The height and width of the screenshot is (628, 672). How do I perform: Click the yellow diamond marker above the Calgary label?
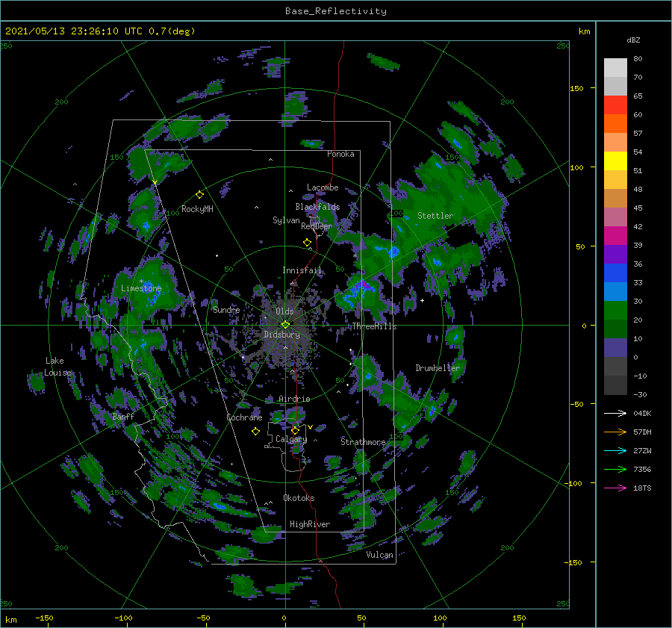(x=295, y=430)
